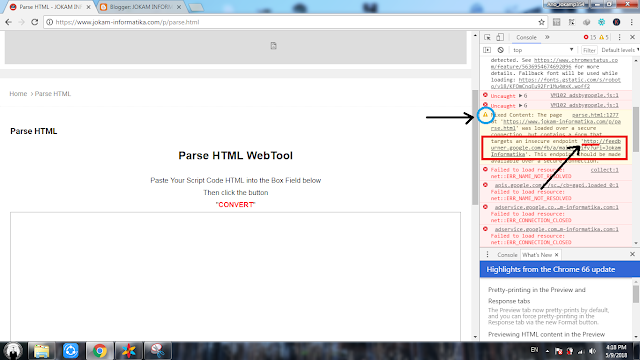The width and height of the screenshot is (640, 360).
Task: Select the drawer Console tab
Action: coord(507,255)
